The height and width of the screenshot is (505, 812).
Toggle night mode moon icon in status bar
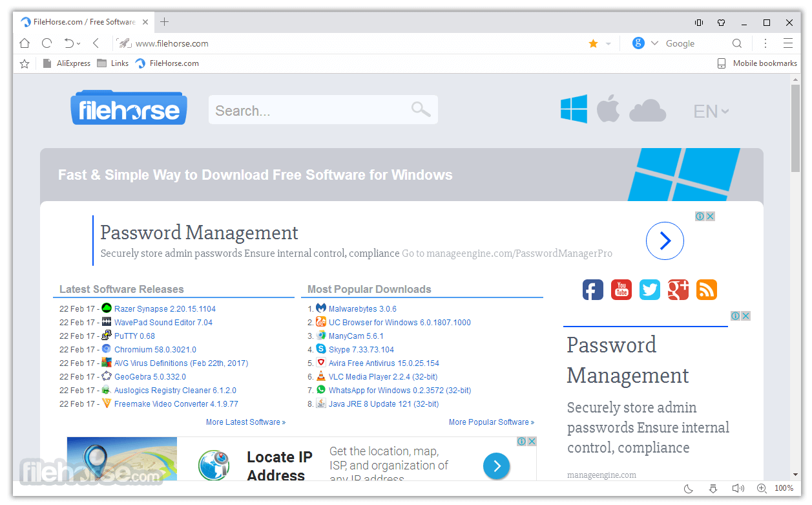coord(689,488)
